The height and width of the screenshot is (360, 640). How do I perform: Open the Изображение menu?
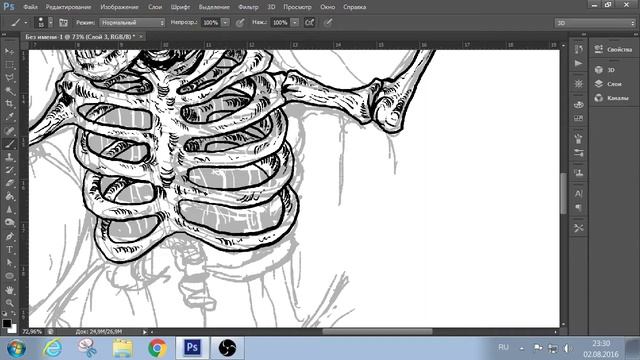[119, 7]
